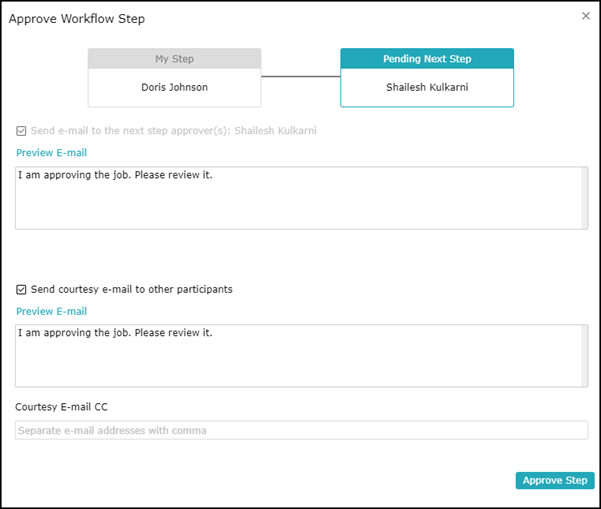Select the My Step header

tap(174, 59)
